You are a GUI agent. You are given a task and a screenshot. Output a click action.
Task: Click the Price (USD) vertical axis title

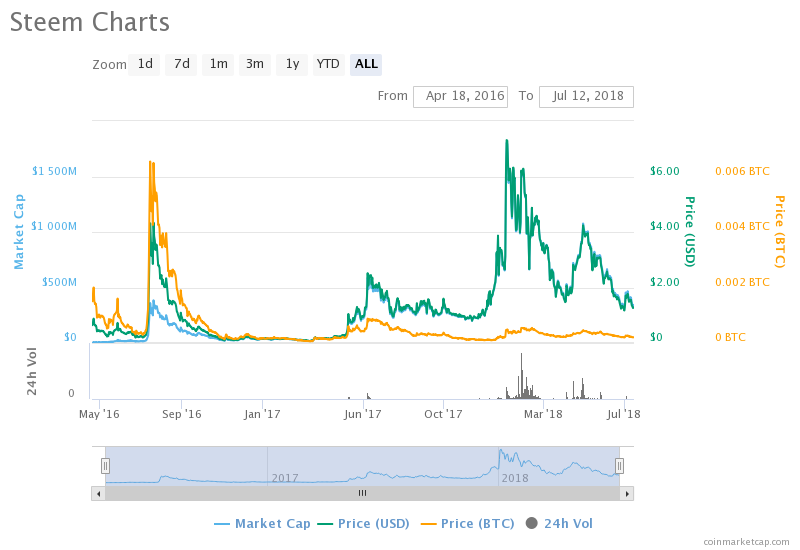(690, 232)
